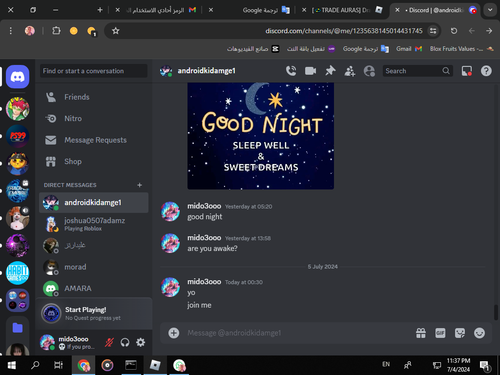This screenshot has height=375, width=500.
Task: Open the tab search dropdown
Action: point(490,10)
